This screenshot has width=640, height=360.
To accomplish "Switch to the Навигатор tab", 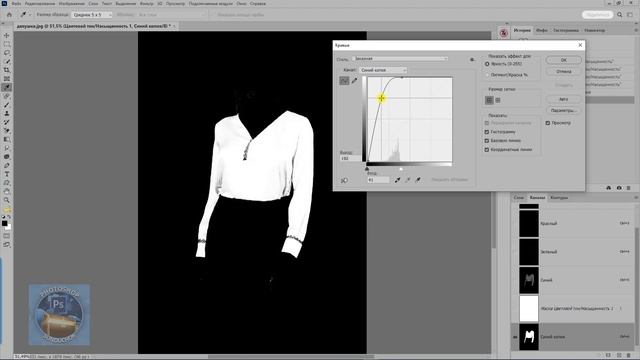I will click(594, 30).
